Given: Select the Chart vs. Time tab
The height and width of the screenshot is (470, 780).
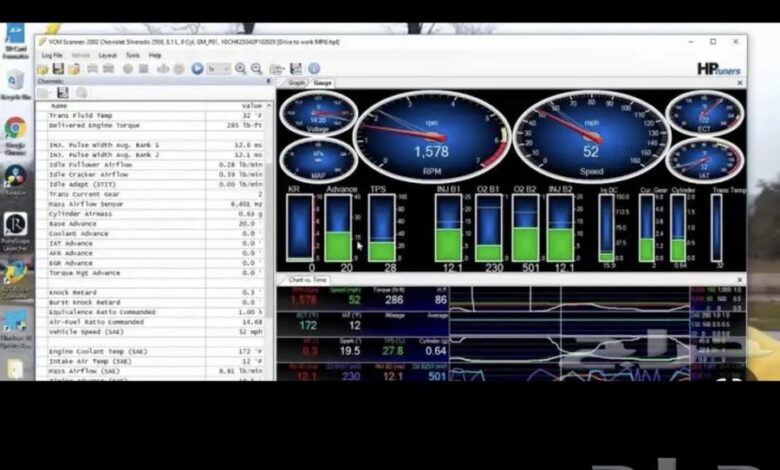Looking at the screenshot, I should (307, 280).
